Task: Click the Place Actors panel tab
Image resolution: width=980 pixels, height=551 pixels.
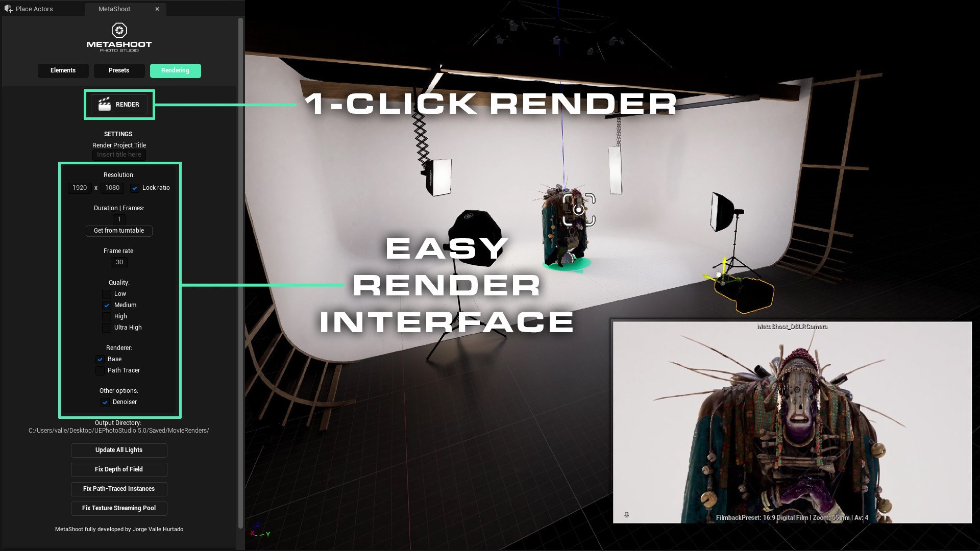Action: [34, 9]
